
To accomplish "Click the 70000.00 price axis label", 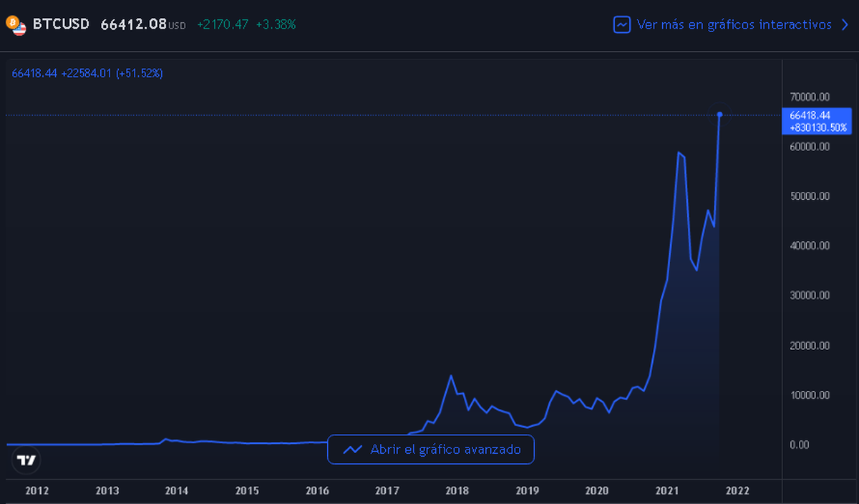I will (809, 97).
